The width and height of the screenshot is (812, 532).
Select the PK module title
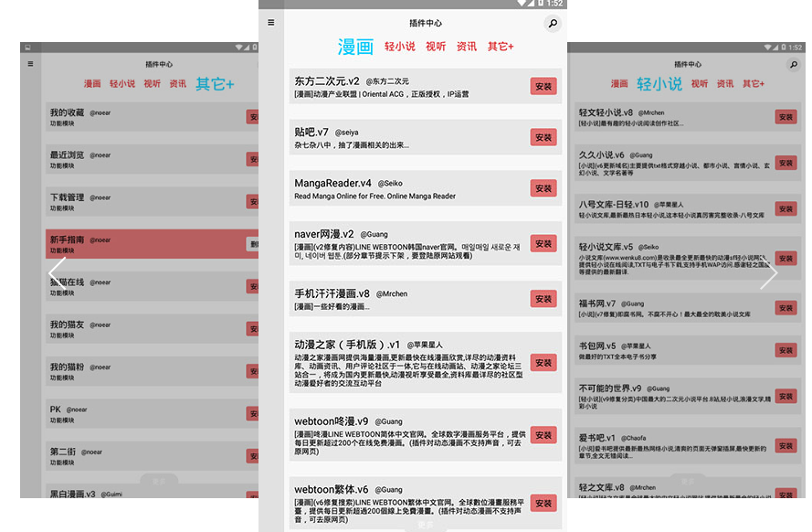click(x=56, y=410)
